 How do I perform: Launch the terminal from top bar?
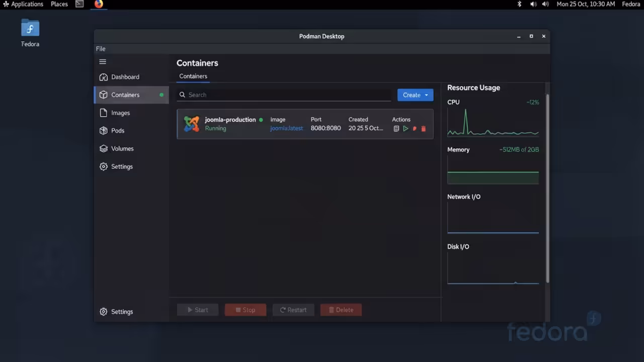(79, 4)
